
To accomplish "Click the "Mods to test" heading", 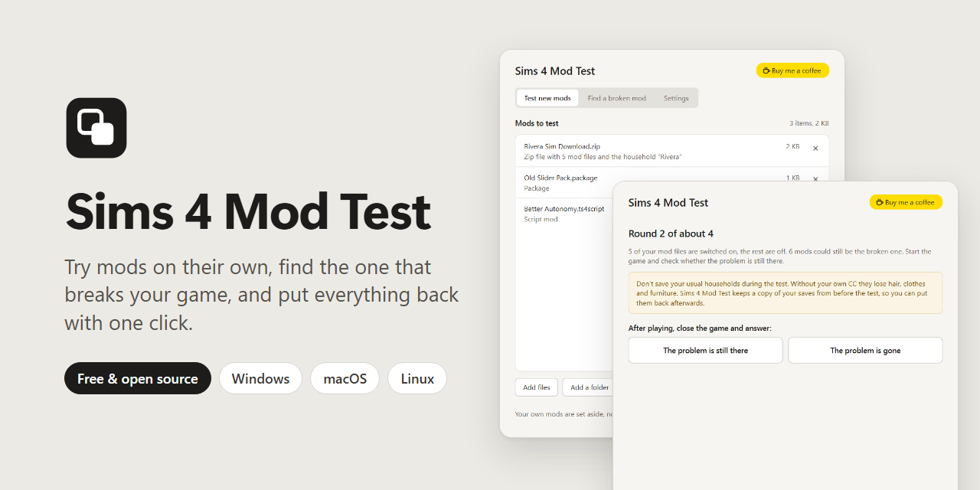I will [537, 123].
